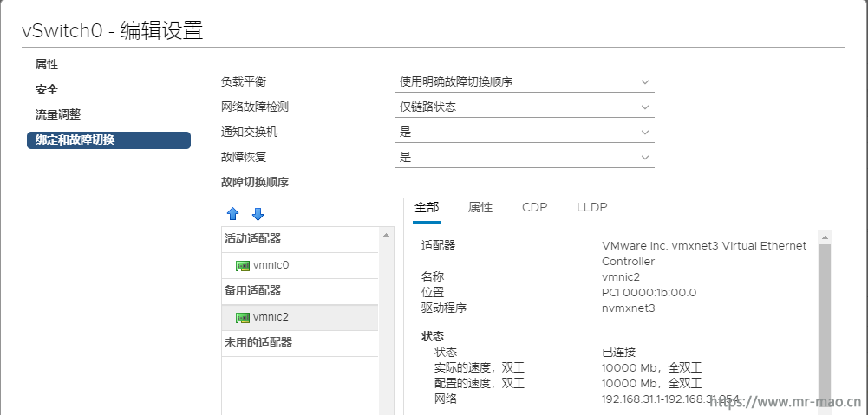Select 流量调整 in the left sidebar
The image size is (868, 415).
(x=58, y=114)
